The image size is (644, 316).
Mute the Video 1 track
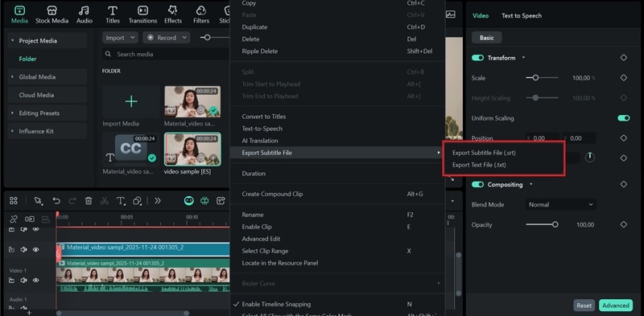coord(24,281)
